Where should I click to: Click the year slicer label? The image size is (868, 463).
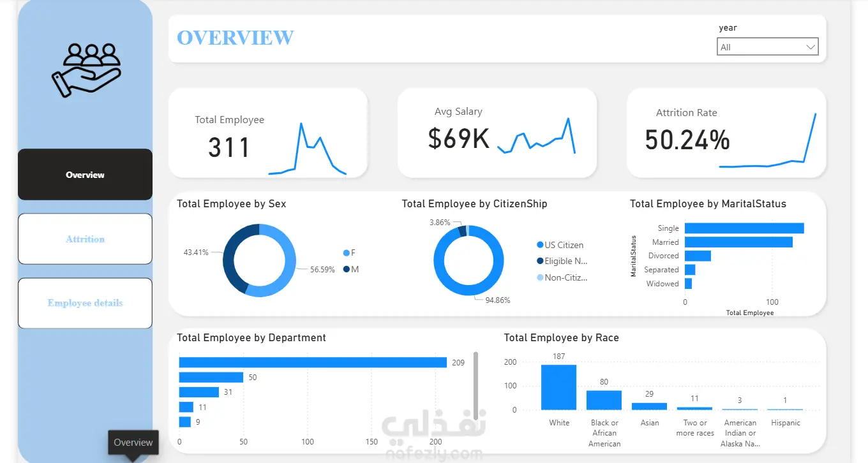[728, 27]
